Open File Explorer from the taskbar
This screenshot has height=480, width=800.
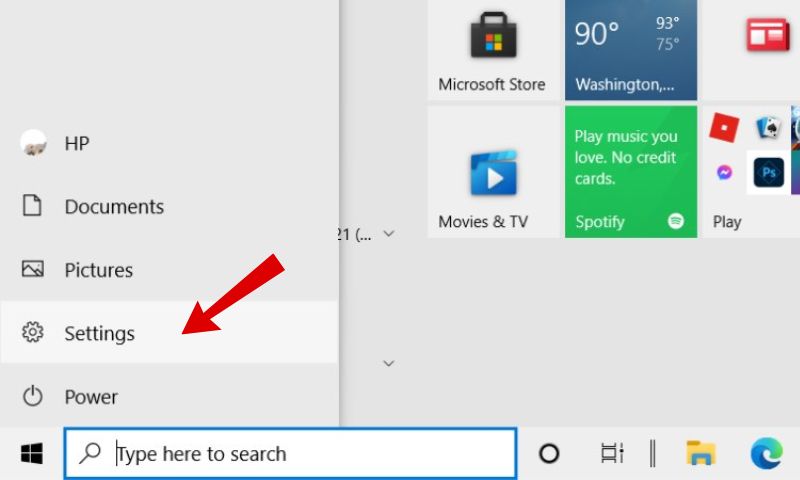(x=701, y=452)
